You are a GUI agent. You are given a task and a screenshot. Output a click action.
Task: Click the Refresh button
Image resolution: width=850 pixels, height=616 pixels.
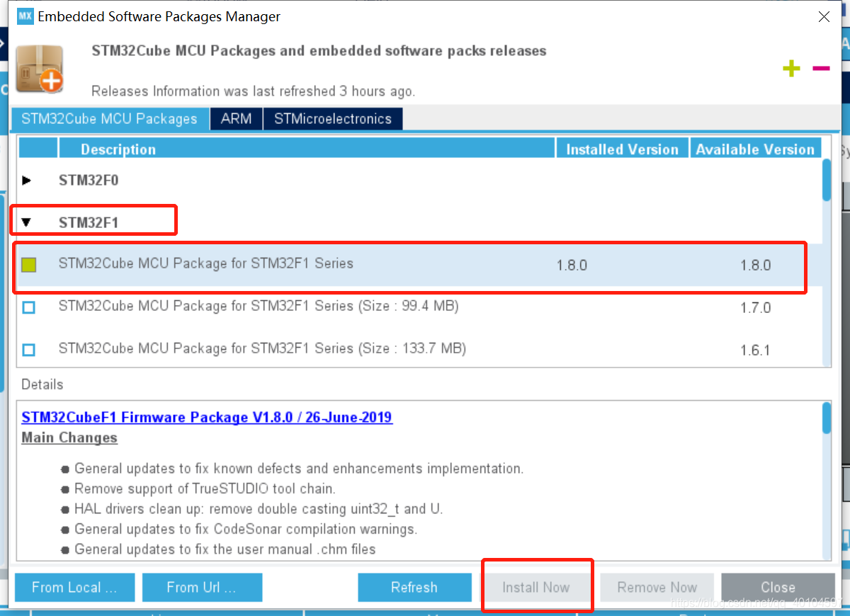click(x=414, y=587)
